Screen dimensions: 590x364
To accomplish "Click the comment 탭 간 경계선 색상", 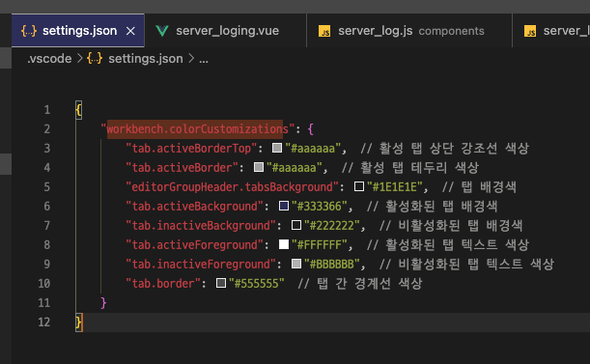I will (360, 283).
